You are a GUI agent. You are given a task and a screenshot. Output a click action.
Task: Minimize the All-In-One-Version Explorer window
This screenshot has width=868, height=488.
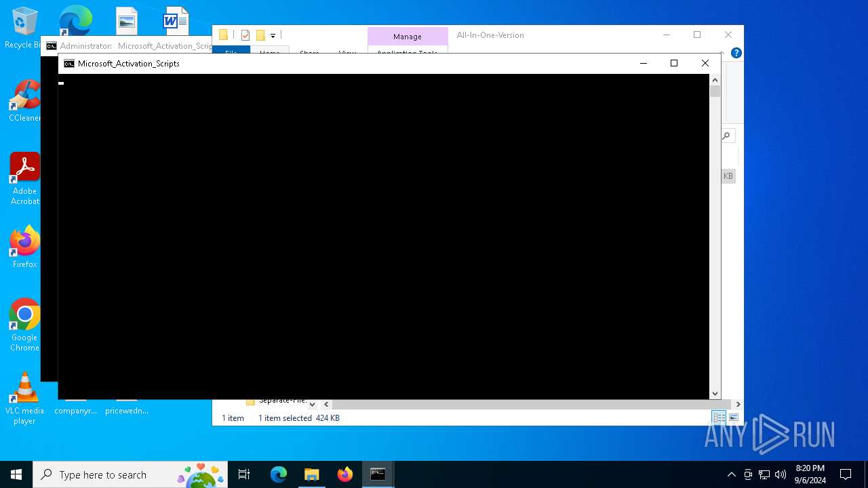tap(666, 35)
